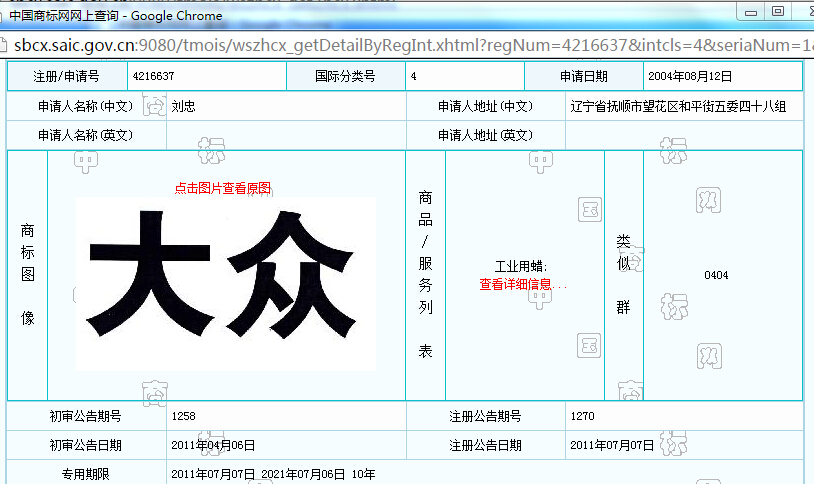This screenshot has height=484, width=814.
Task: Select registration announcement date 2011年07月07日
Action: [x=612, y=445]
